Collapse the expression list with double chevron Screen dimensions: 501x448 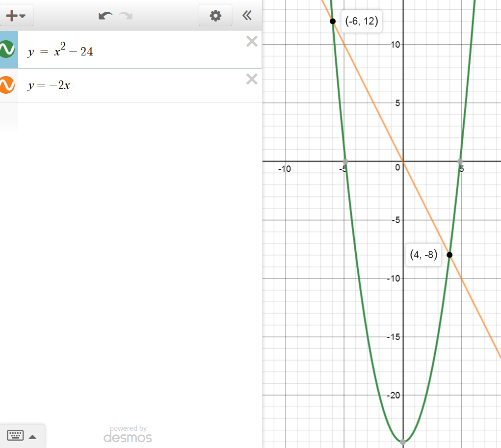point(247,16)
